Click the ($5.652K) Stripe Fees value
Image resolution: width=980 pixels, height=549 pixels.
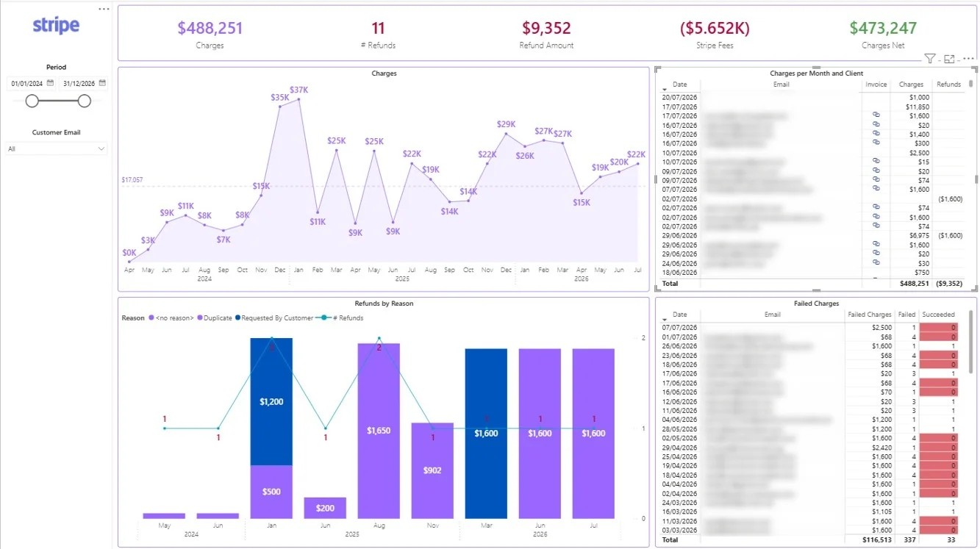(715, 28)
